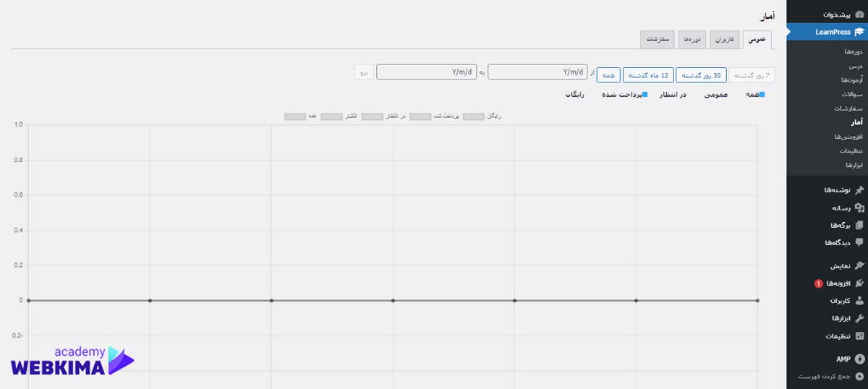Select the 30 روز گذشته range button
This screenshot has width=868, height=389.
[702, 75]
